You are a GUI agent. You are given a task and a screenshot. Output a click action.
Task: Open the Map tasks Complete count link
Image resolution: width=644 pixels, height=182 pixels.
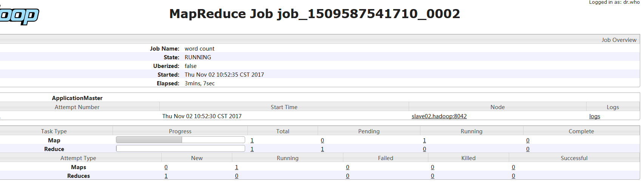528,140
